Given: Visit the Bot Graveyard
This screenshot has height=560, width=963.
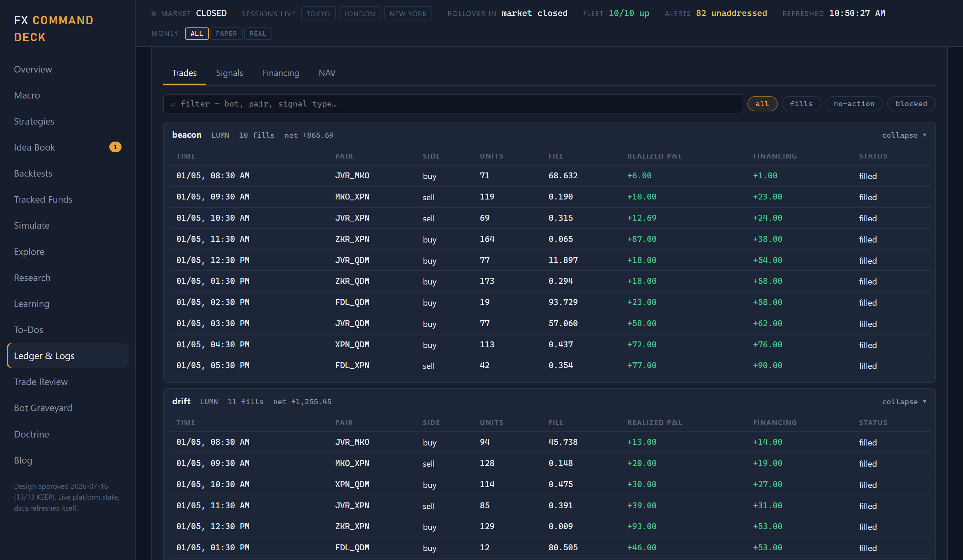Looking at the screenshot, I should (x=68, y=408).
